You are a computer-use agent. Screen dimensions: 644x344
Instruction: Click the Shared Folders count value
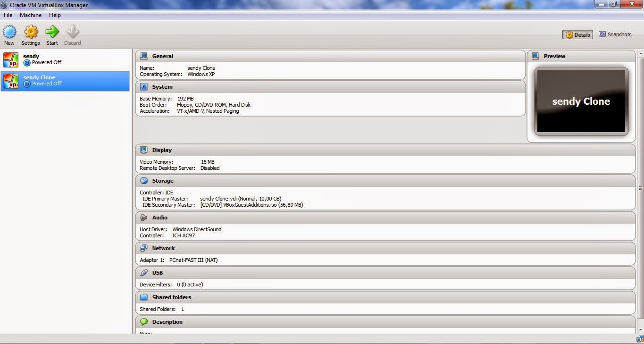(183, 309)
